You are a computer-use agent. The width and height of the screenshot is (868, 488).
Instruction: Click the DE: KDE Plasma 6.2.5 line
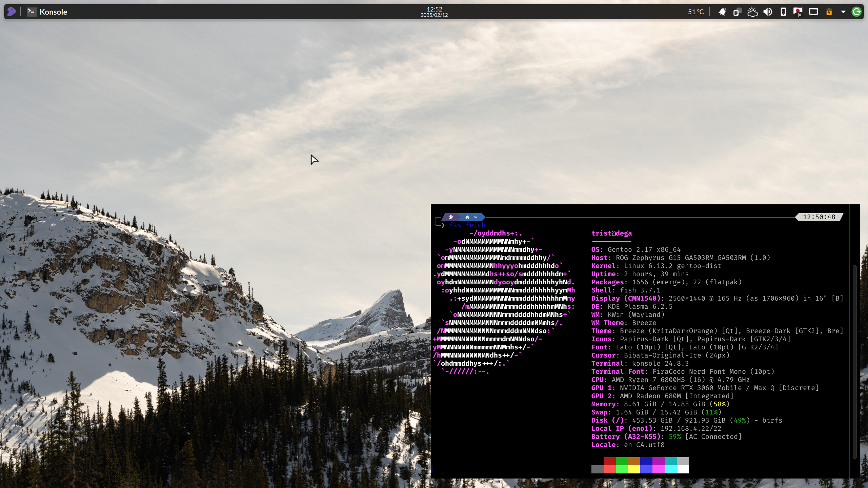(x=632, y=307)
